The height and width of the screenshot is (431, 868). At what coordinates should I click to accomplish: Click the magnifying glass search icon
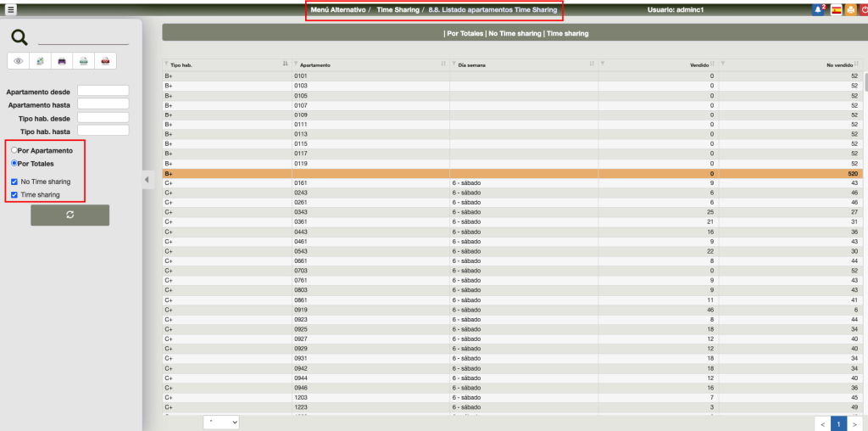pos(19,37)
